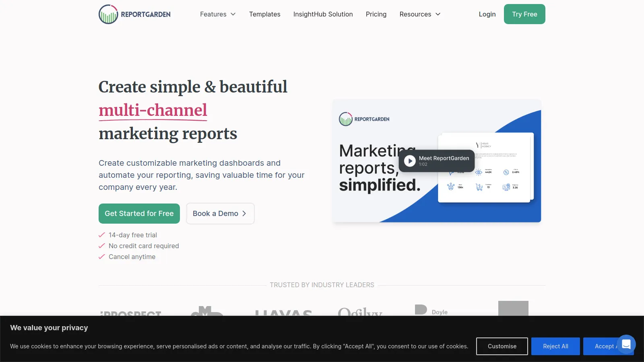Click the Login link

pyautogui.click(x=487, y=14)
